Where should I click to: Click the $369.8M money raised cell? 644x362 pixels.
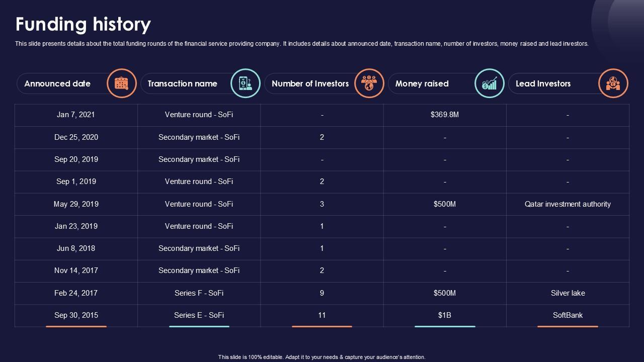(x=445, y=115)
